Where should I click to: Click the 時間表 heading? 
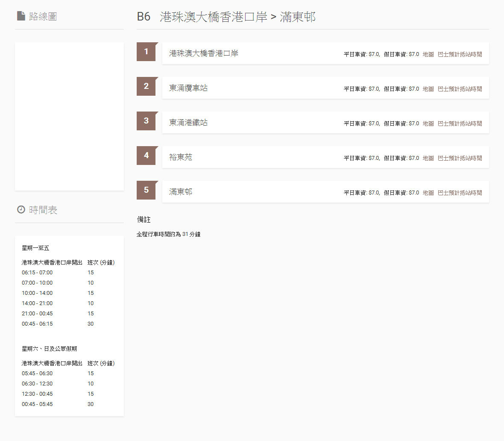point(43,210)
